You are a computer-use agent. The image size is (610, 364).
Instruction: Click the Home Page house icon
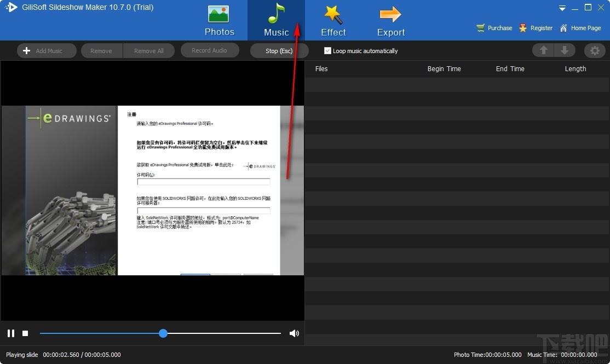[563, 28]
